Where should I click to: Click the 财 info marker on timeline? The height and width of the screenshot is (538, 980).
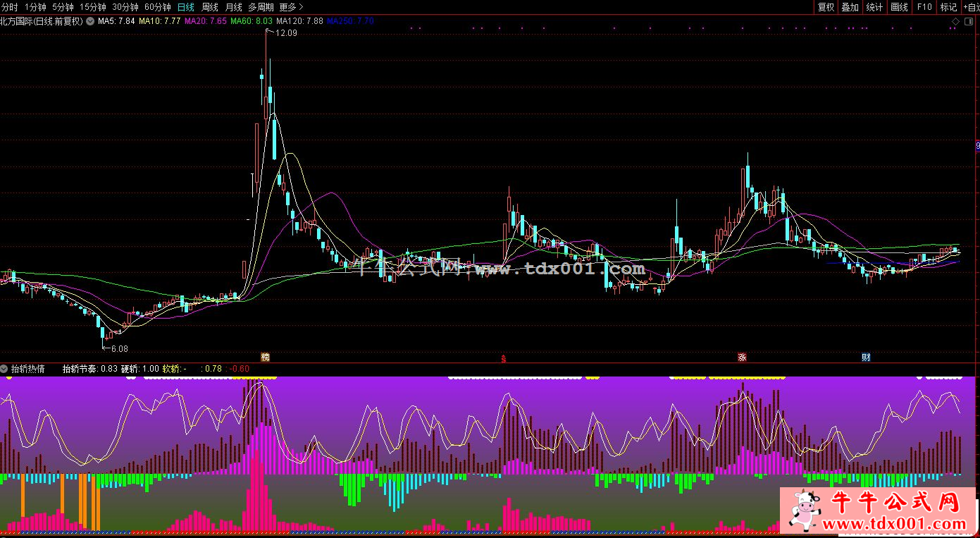(866, 357)
